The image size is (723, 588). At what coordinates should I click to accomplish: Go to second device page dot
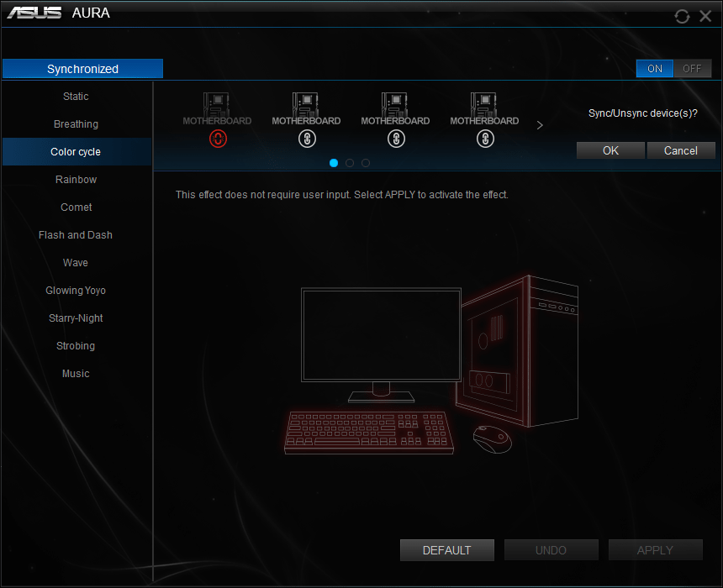(x=350, y=163)
